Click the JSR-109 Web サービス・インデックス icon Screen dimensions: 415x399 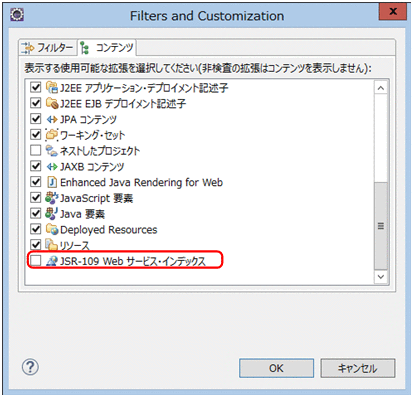click(x=52, y=261)
